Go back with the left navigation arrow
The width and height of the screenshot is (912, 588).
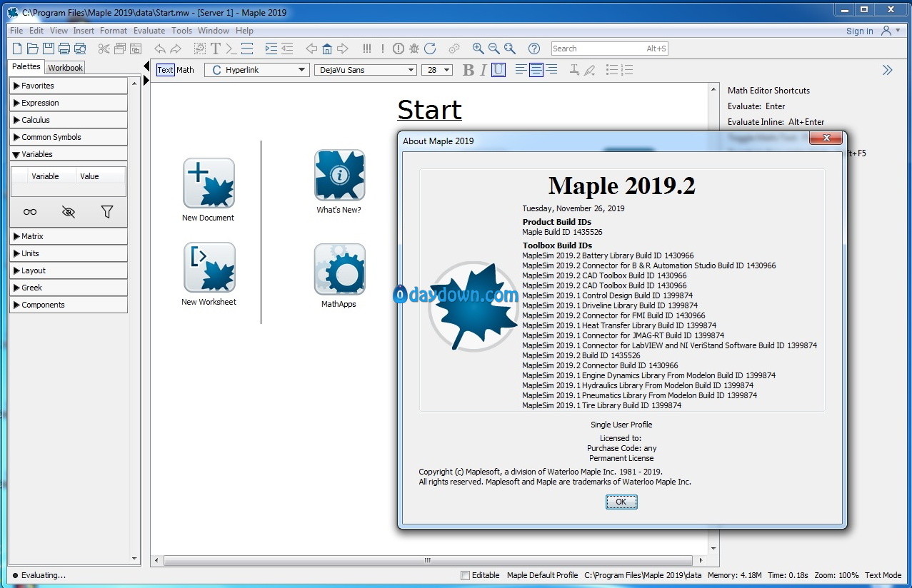click(311, 49)
